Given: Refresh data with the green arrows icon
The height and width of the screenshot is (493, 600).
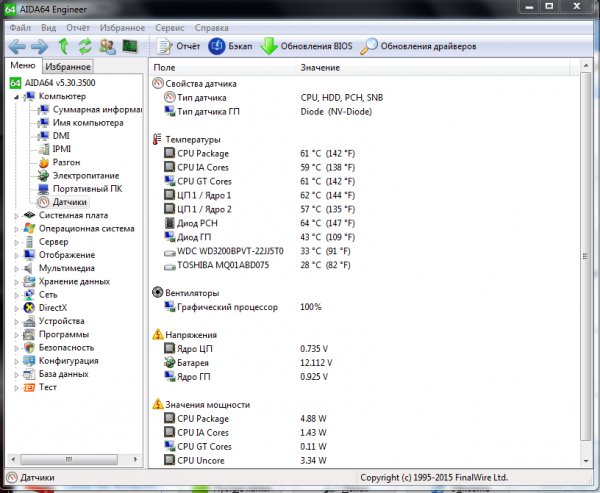Looking at the screenshot, I should pos(85,46).
